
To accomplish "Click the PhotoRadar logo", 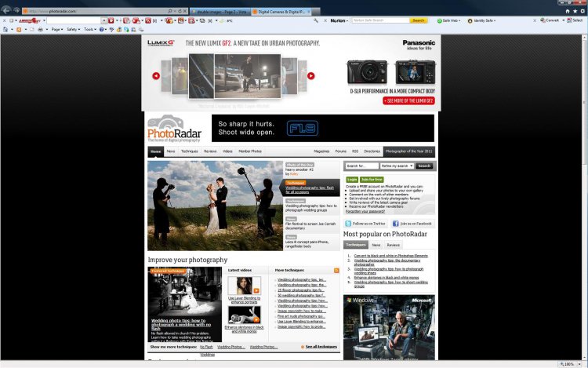I will coord(174,129).
